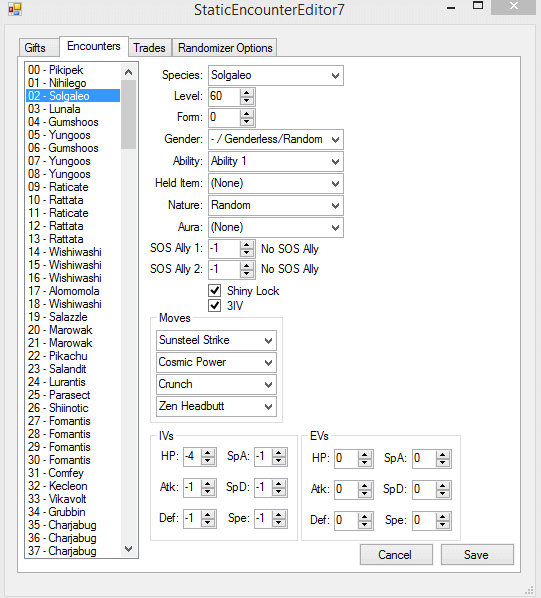
Task: Select 25 - Parasect in the list
Action: [73, 395]
